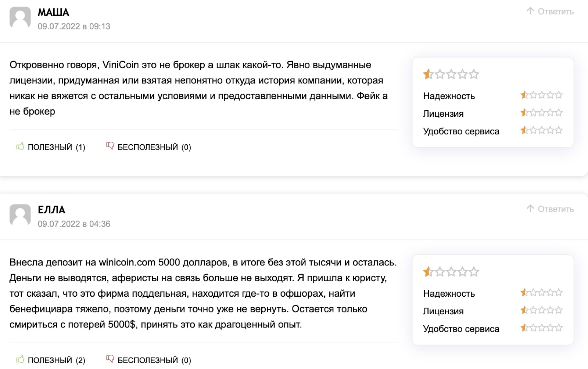Click reply arrow icon on Маша's comment
The width and height of the screenshot is (588, 369).
(x=530, y=11)
